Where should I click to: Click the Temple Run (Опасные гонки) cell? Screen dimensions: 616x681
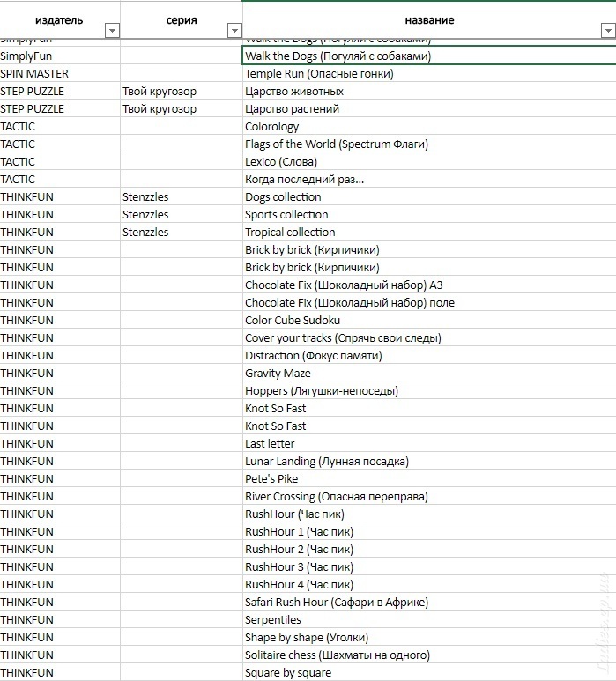click(429, 74)
